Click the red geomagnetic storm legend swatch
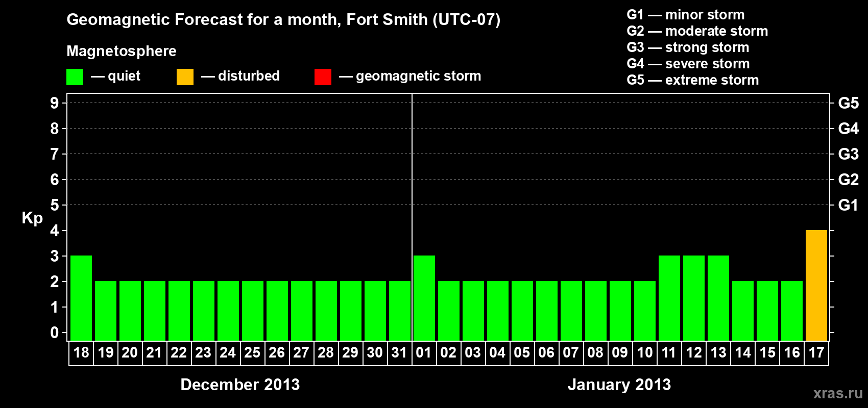 coord(323,77)
